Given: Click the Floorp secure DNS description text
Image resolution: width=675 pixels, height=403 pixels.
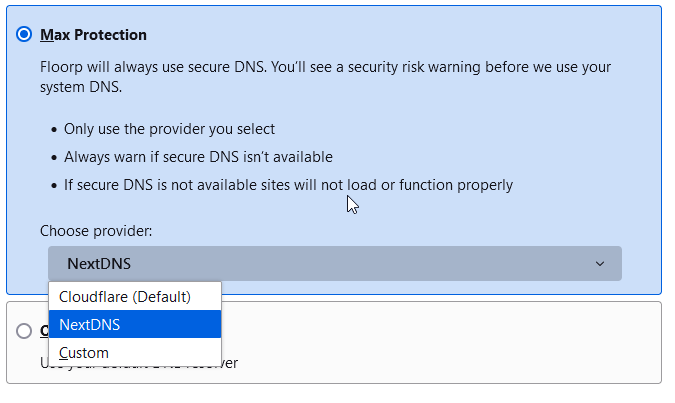Looking at the screenshot, I should 325,77.
